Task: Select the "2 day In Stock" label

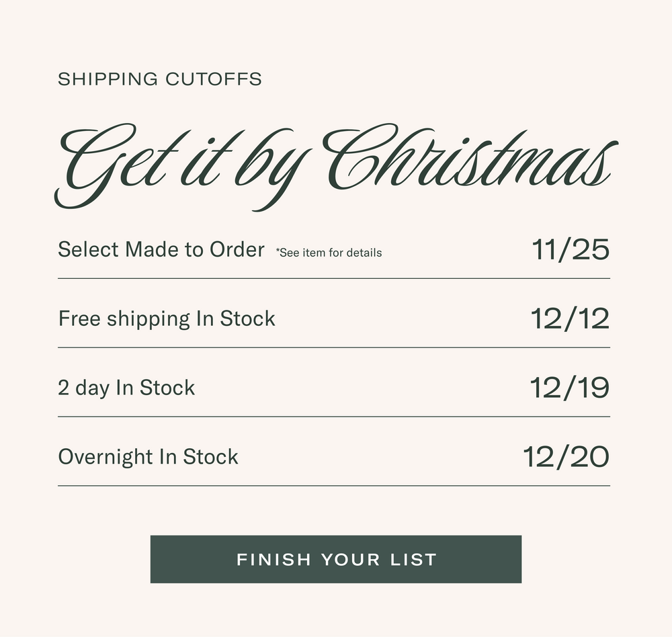Action: (x=126, y=388)
